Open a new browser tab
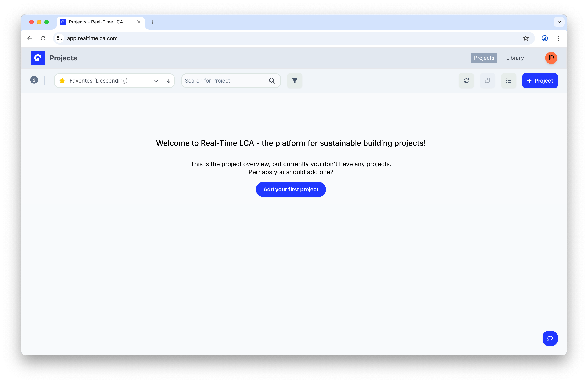This screenshot has height=383, width=588. pyautogui.click(x=152, y=22)
